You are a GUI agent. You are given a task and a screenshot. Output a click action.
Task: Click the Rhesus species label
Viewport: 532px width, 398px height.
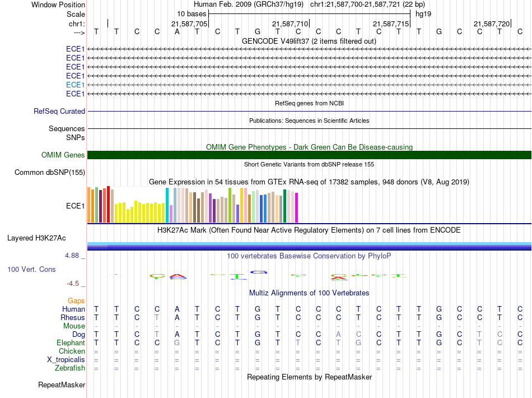point(72,318)
